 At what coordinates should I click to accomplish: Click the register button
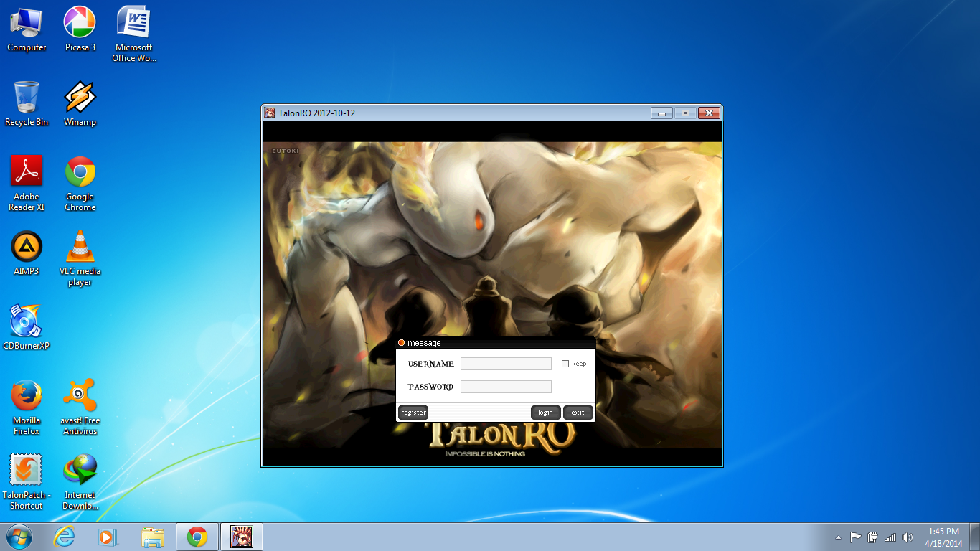pos(413,413)
